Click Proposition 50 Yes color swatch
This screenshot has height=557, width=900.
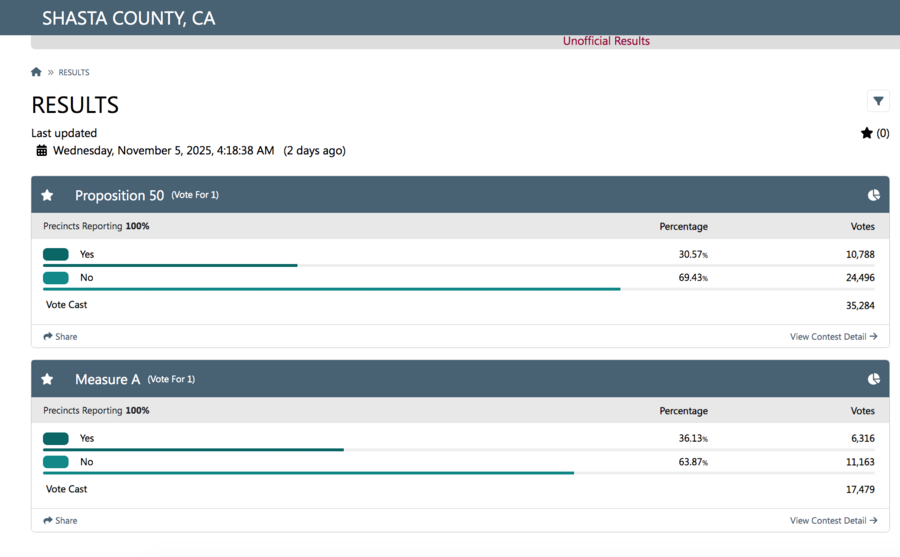(x=56, y=255)
